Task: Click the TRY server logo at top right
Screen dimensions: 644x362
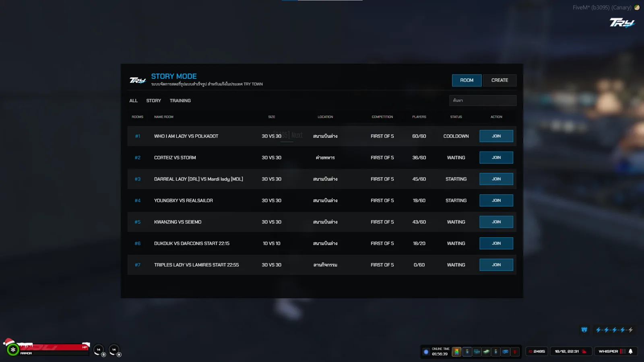Action: coord(622,23)
